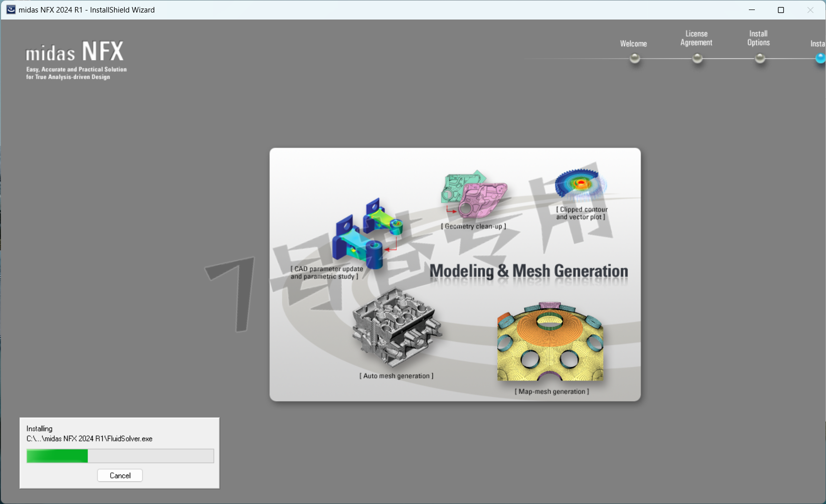Click the Geometry clean-up part image
826x504 pixels.
[473, 194]
